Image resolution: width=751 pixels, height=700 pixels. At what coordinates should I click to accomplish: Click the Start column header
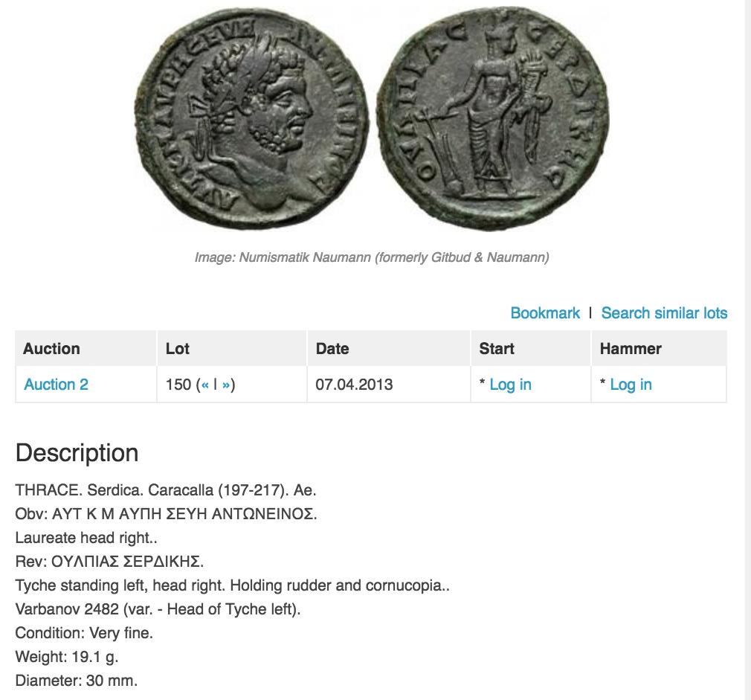pyautogui.click(x=497, y=349)
